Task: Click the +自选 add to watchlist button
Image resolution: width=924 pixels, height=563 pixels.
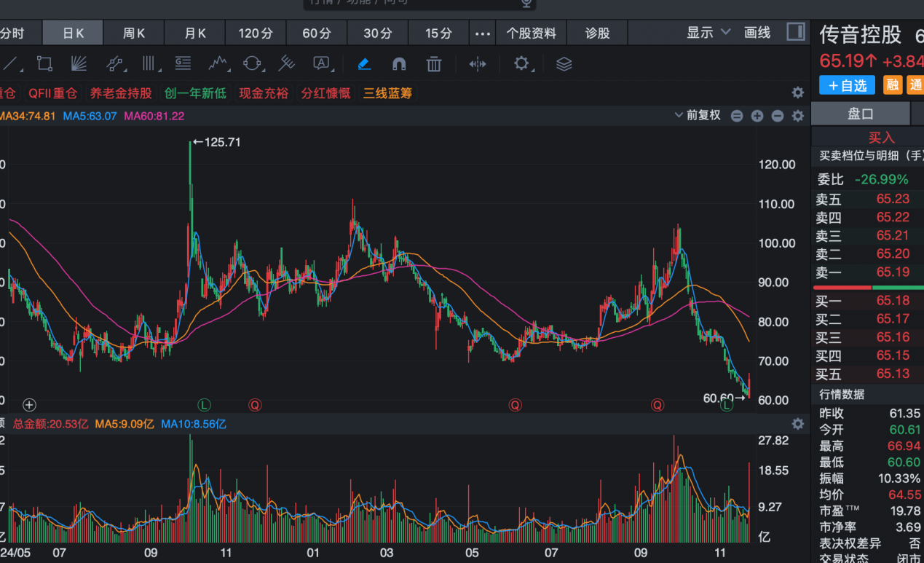Action: 847,85
